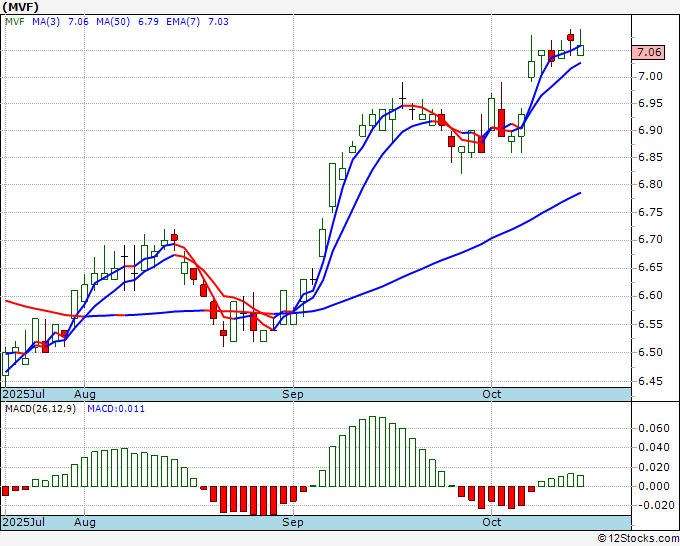Screen dimensions: 680x546
Task: Select the EMA(7) value 7.03
Action: tap(218, 22)
